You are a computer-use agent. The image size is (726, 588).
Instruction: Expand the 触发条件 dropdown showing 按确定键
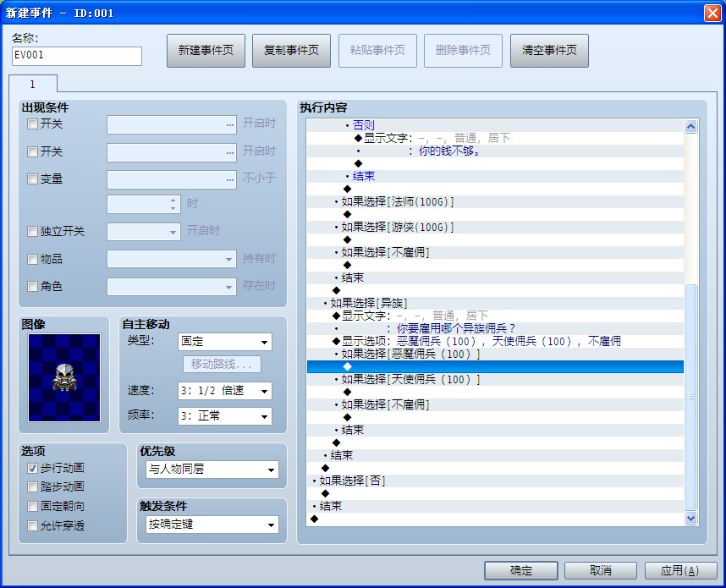(212, 525)
